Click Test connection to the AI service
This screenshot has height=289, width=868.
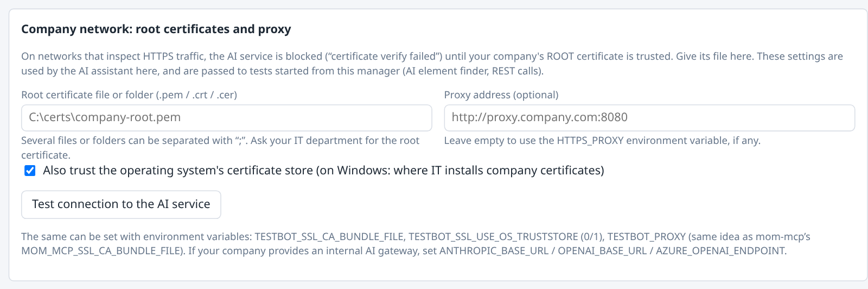click(x=121, y=204)
